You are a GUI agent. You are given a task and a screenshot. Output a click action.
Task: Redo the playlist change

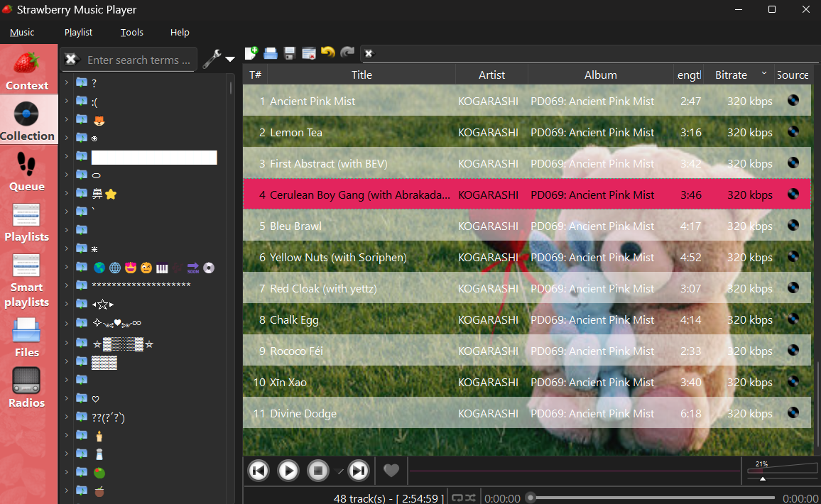pos(347,53)
